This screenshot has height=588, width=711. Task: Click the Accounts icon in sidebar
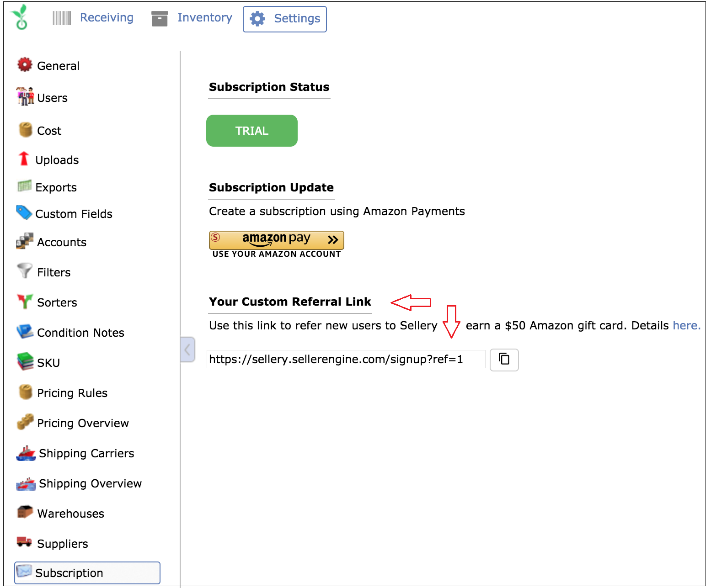(25, 241)
